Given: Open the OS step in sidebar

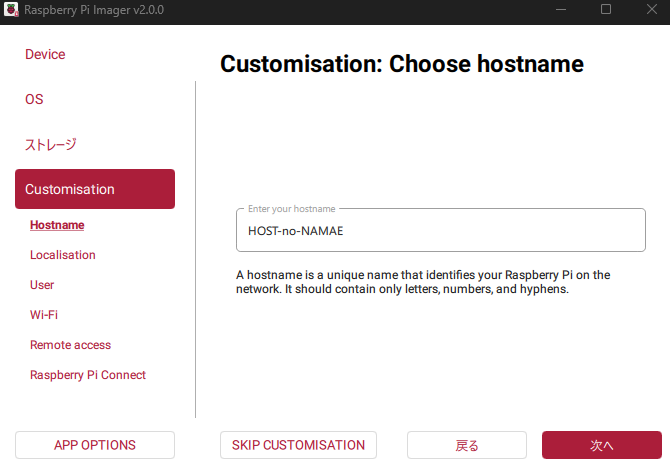Looking at the screenshot, I should [34, 99].
